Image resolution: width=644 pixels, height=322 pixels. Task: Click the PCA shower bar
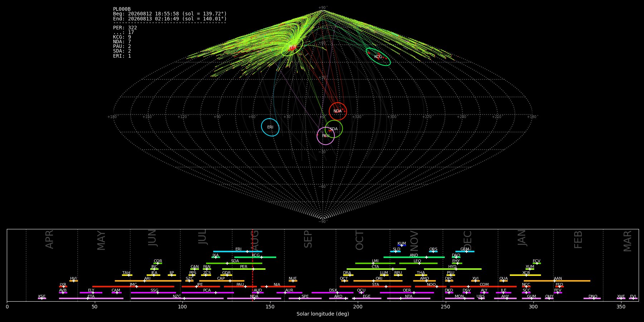208,293
